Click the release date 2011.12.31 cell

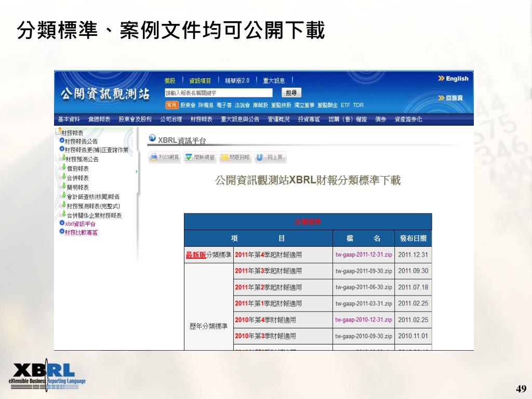pos(413,255)
